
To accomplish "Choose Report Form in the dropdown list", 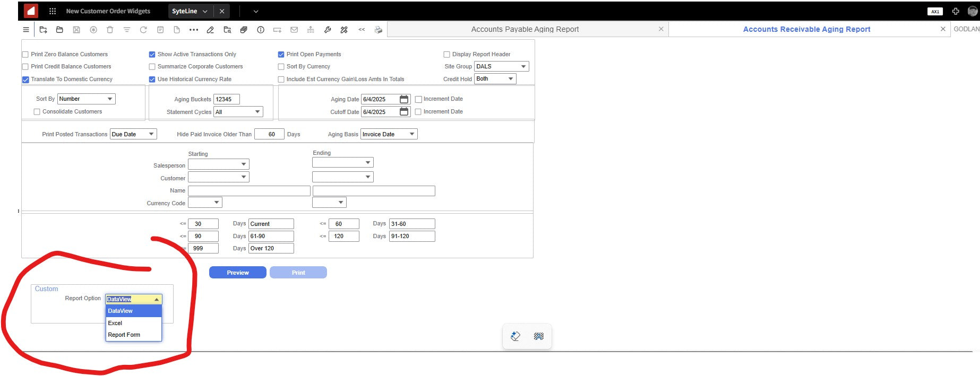I will click(124, 335).
